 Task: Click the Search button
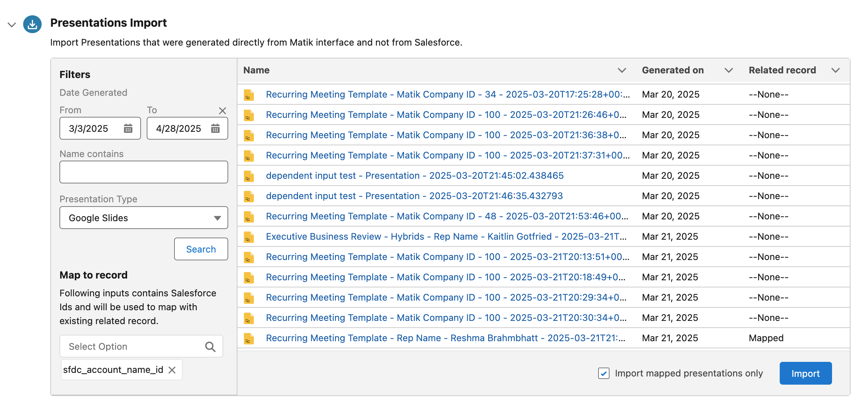[201, 249]
